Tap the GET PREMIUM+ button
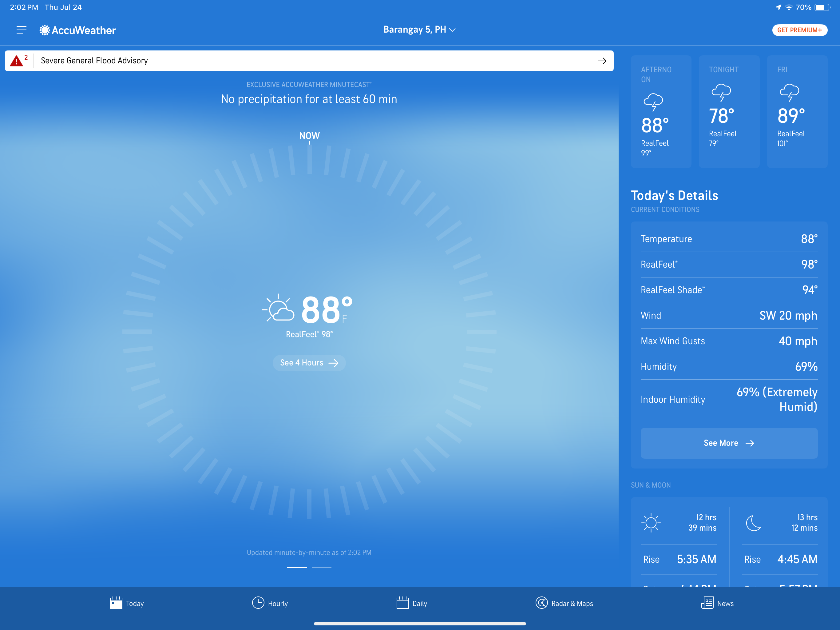The width and height of the screenshot is (840, 630). click(799, 30)
